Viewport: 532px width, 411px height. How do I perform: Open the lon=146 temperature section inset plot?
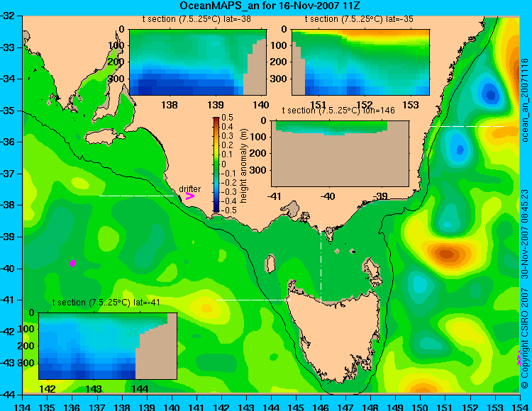coord(340,154)
